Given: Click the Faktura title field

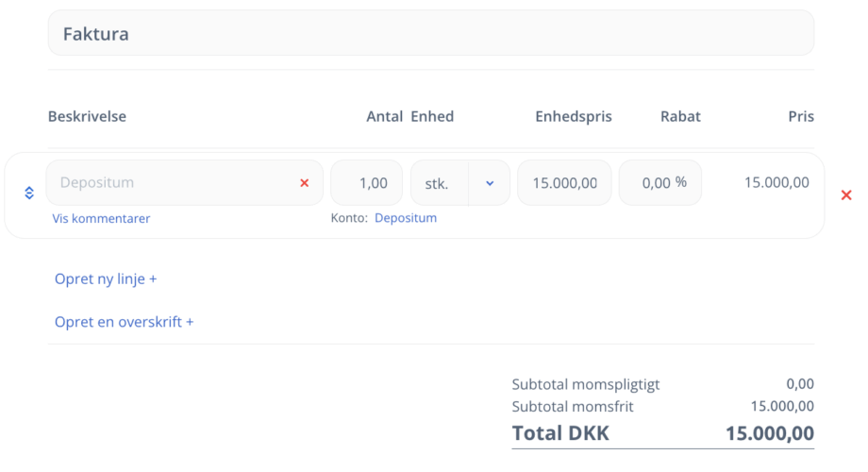Looking at the screenshot, I should [430, 33].
